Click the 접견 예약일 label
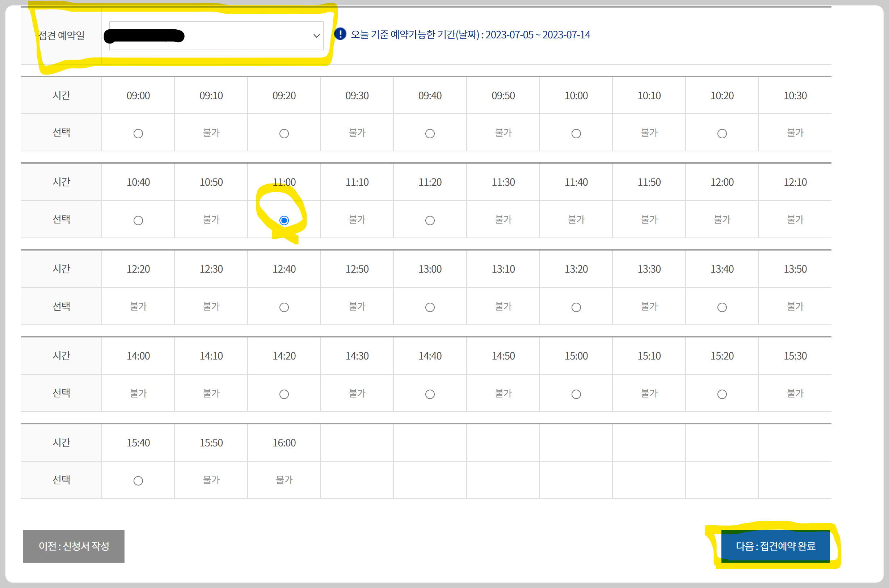Screen dimensions: 889x588 point(62,35)
